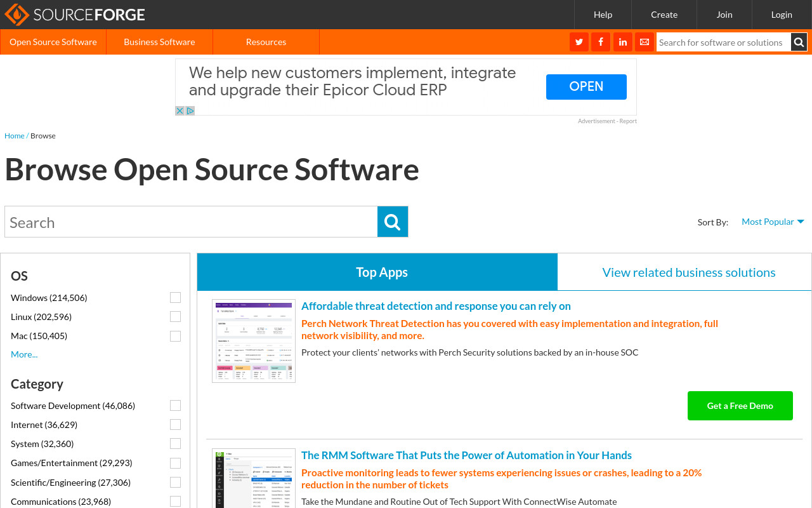Click the blue Browse search magnifier button
812x508 pixels.
393,222
